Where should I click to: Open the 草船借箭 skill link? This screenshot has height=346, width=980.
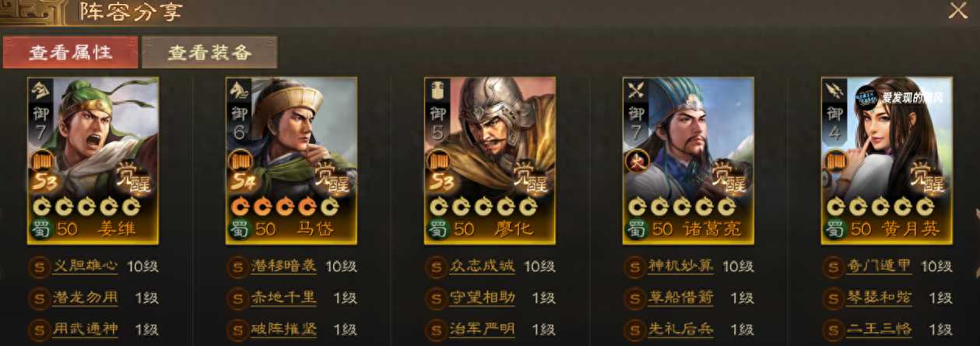click(682, 298)
